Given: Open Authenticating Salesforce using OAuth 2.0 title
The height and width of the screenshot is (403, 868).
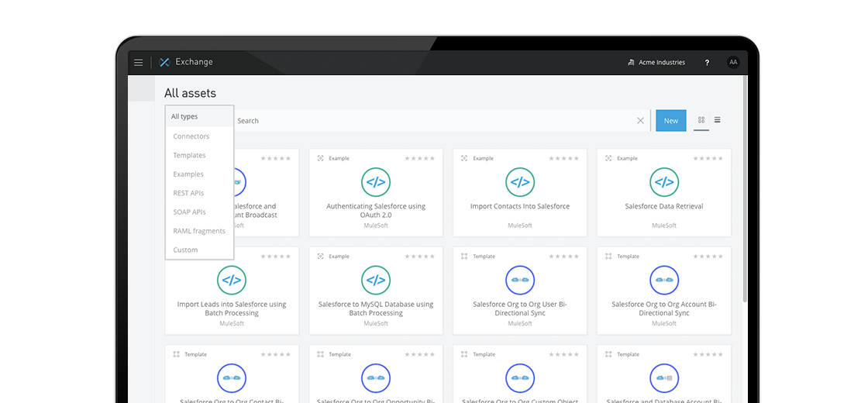Looking at the screenshot, I should (376, 211).
